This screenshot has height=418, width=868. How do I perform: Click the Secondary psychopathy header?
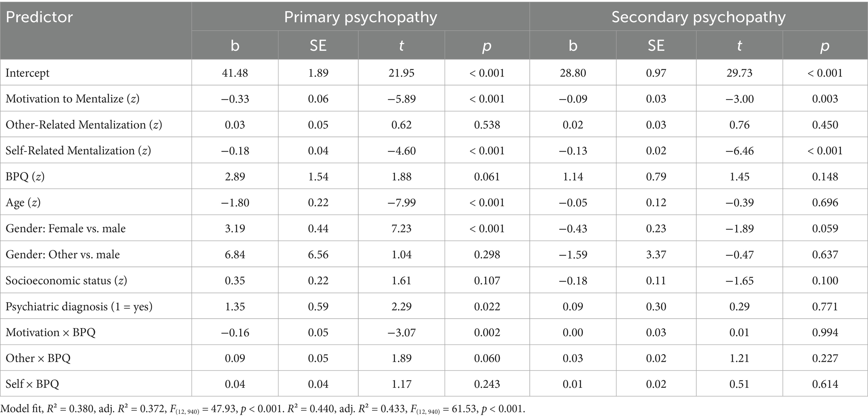pyautogui.click(x=698, y=17)
